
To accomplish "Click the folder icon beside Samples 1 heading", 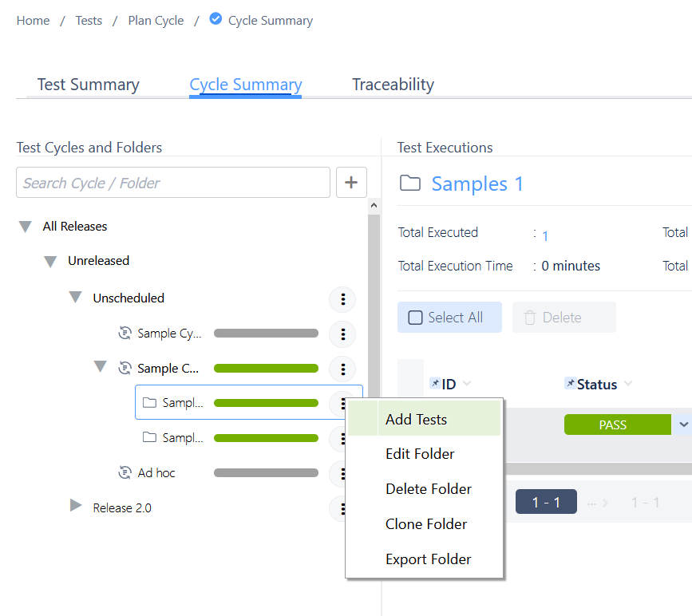I will (409, 184).
